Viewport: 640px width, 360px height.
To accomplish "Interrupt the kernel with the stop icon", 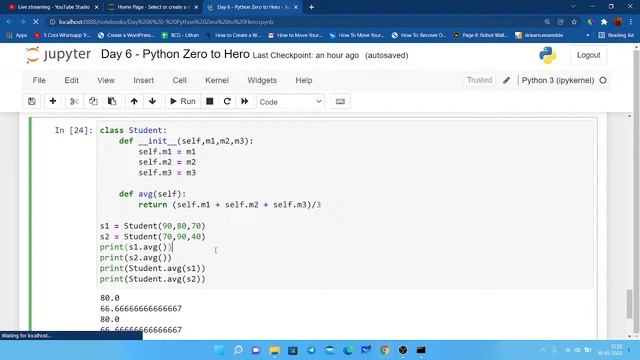I will (210, 101).
